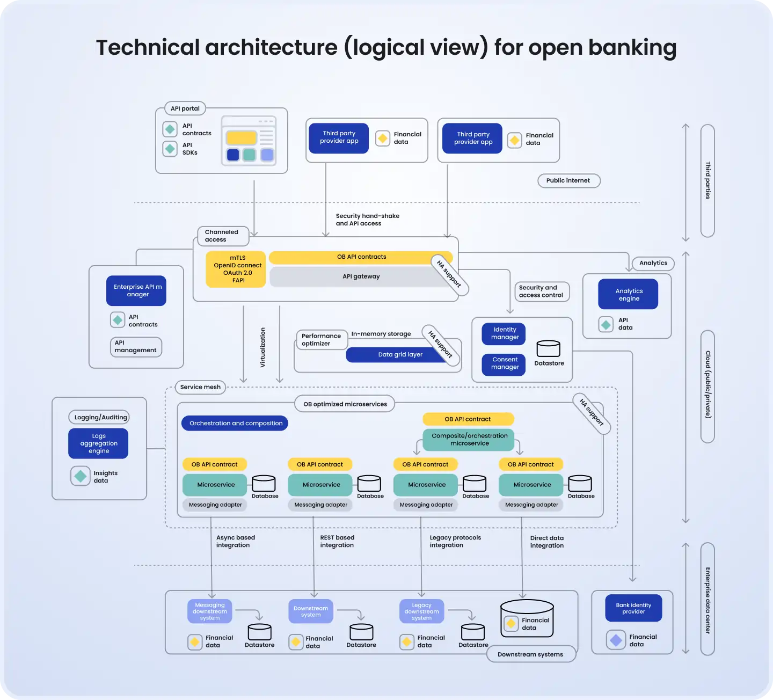Click the API portal webpage illustration
The image size is (773, 700).
coord(249,141)
